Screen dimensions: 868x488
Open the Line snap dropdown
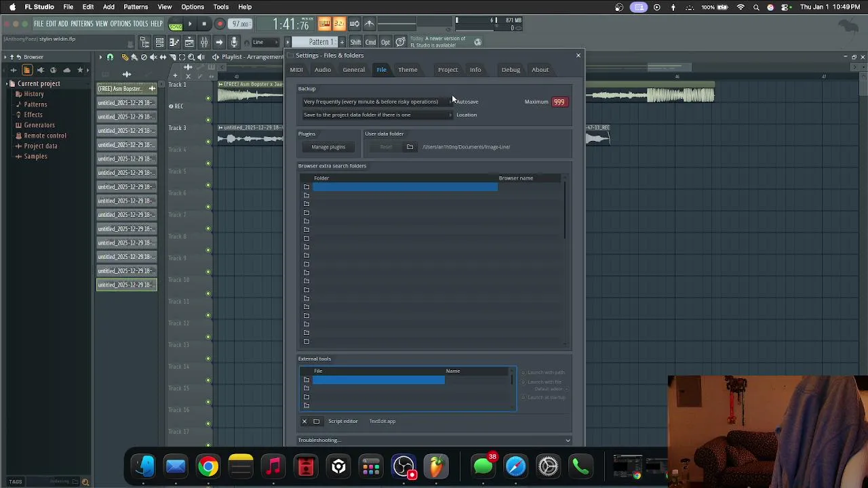click(x=264, y=43)
